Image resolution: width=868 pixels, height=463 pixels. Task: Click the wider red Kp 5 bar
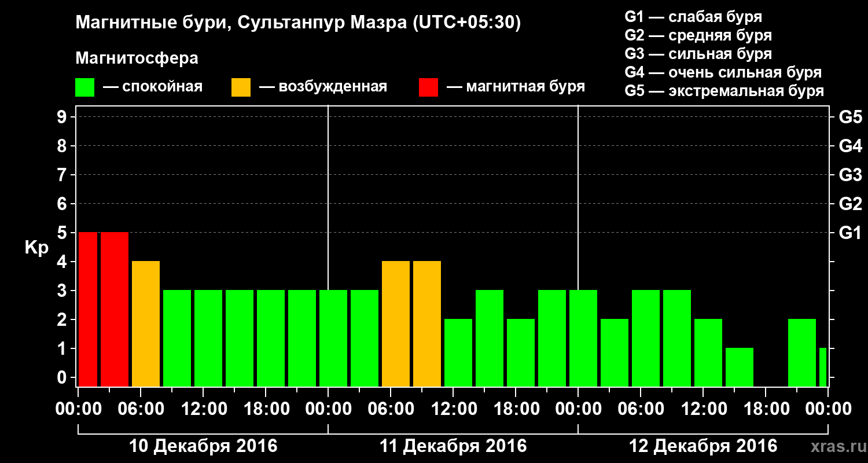[115, 310]
